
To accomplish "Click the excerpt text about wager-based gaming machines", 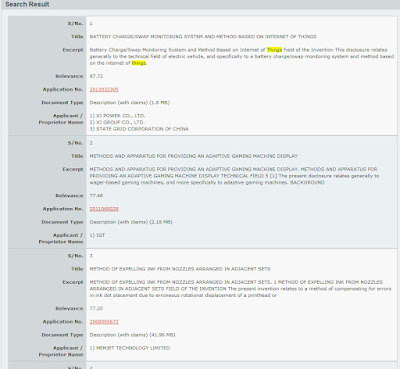I will click(x=234, y=176).
